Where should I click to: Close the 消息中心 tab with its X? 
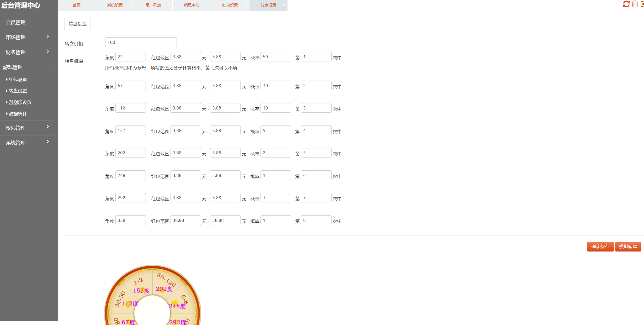(207, 5)
